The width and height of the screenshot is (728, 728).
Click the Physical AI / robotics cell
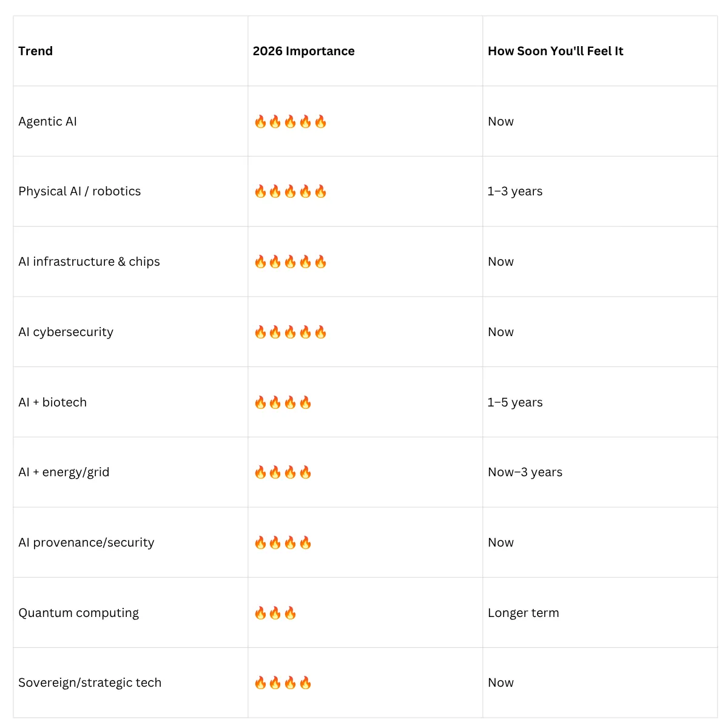coord(130,192)
